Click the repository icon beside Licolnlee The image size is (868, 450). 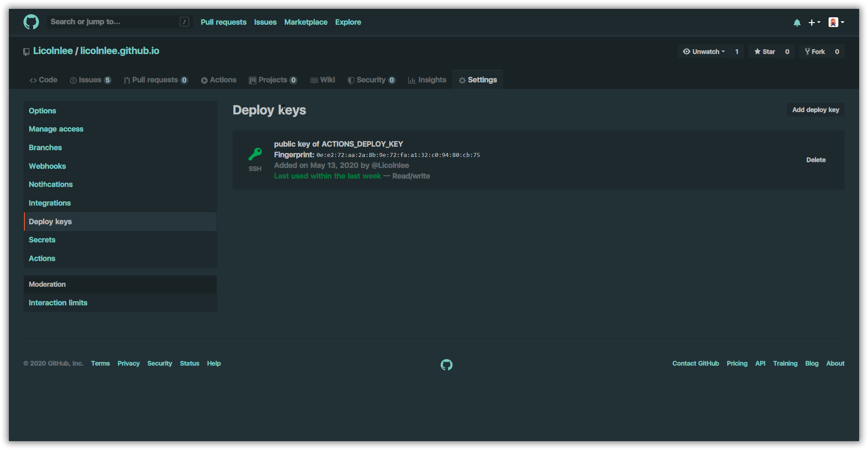pos(27,52)
